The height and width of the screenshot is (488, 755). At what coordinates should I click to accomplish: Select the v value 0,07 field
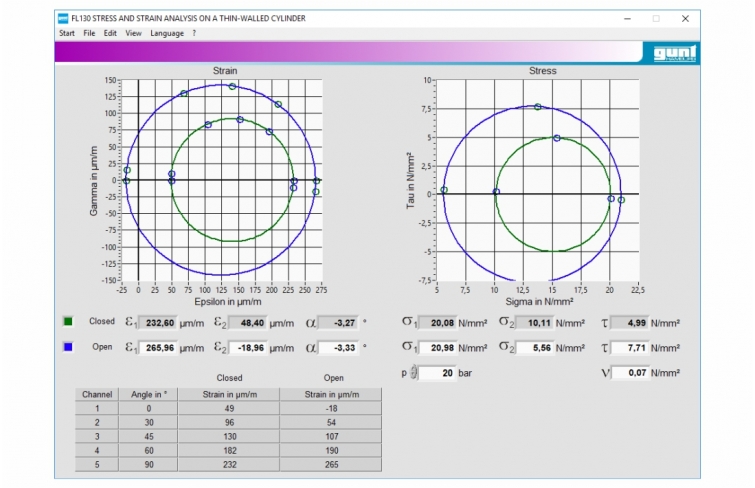click(x=630, y=373)
